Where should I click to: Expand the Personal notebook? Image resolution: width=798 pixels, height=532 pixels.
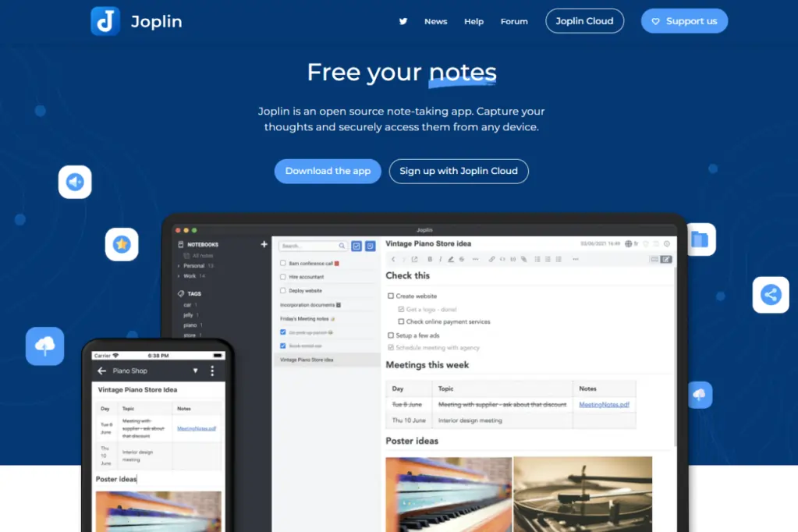pyautogui.click(x=179, y=266)
